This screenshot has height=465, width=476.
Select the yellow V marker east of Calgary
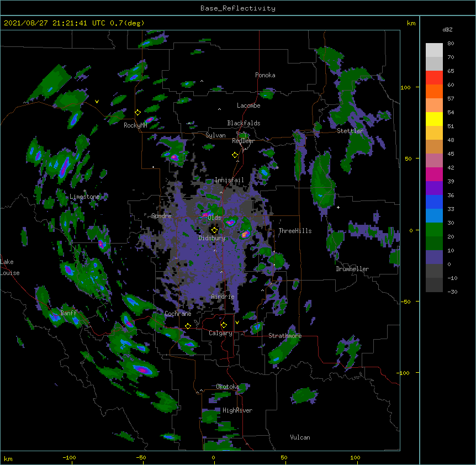(237, 323)
